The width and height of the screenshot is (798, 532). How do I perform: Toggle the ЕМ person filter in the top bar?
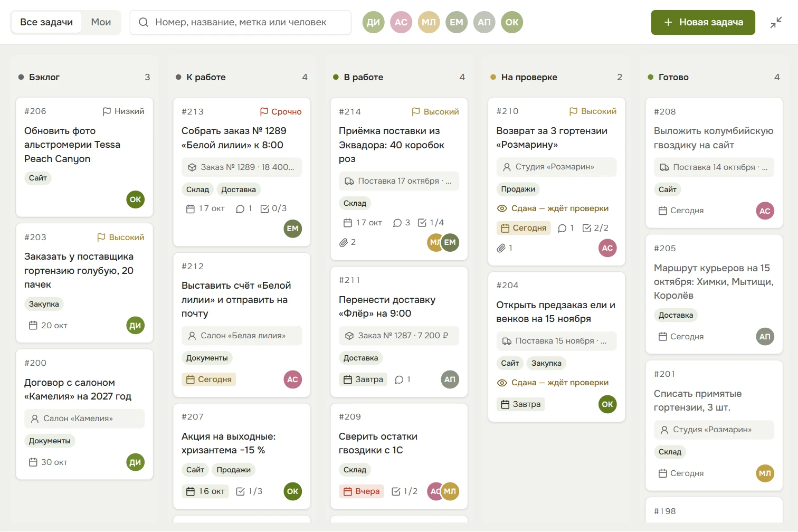(x=457, y=22)
